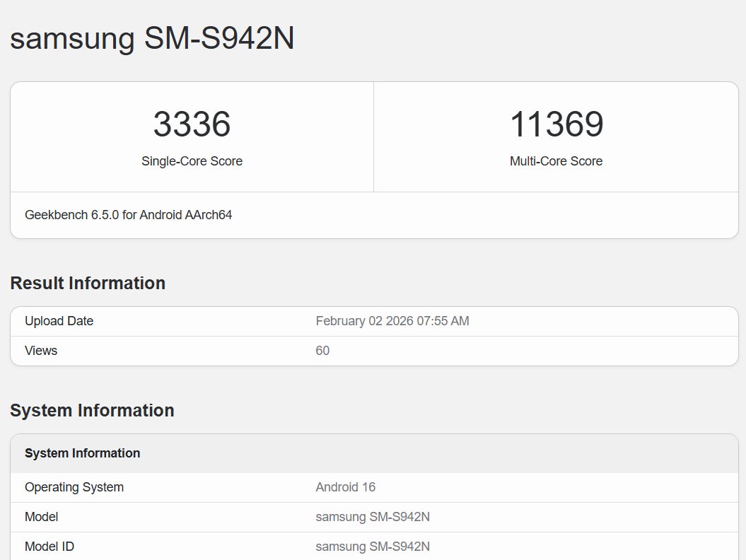Image resolution: width=746 pixels, height=560 pixels.
Task: Select the Multi-Core Score value 11369
Action: (556, 125)
